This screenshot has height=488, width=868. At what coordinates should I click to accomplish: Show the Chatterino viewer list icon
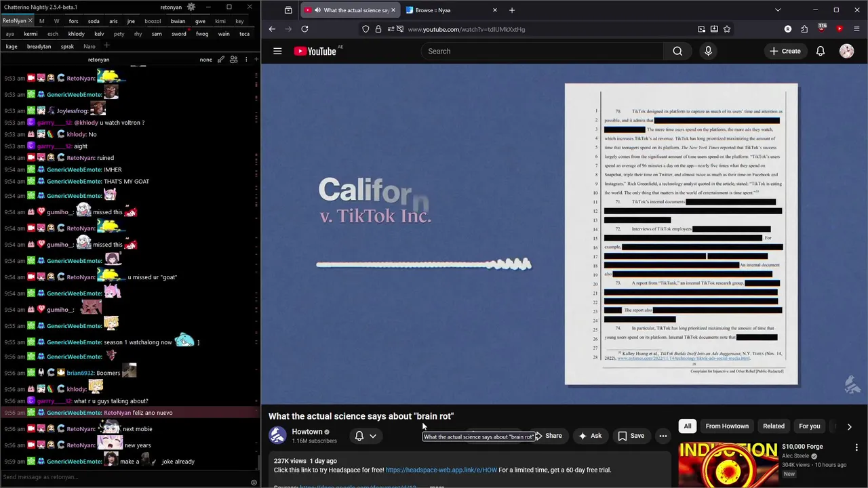pos(233,60)
